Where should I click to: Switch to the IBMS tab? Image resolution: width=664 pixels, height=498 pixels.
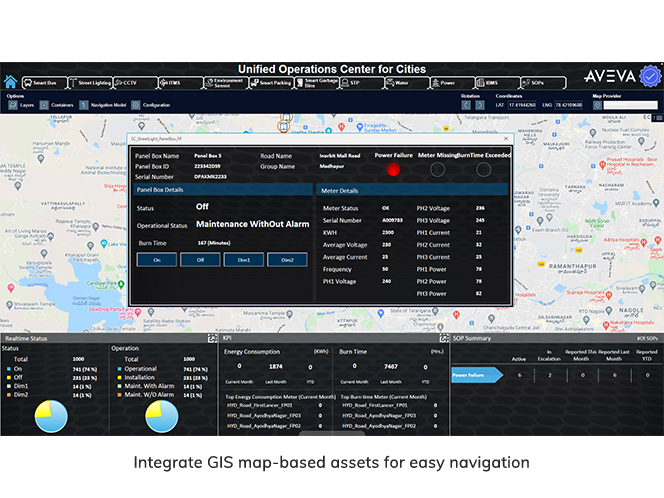coord(498,83)
